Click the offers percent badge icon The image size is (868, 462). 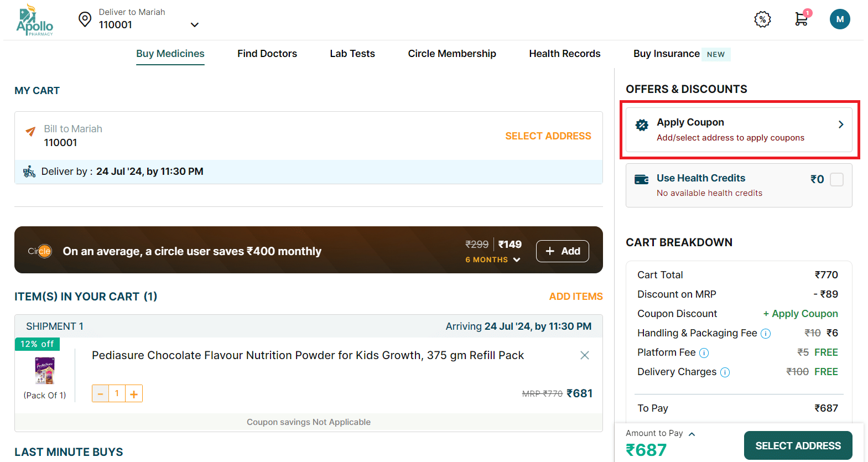[762, 19]
